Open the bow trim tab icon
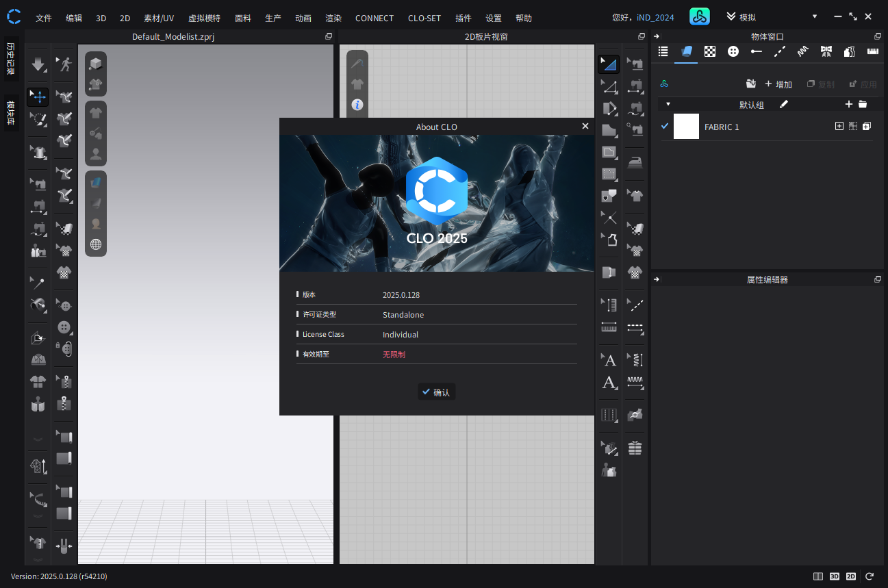This screenshot has width=888, height=588. (x=826, y=51)
